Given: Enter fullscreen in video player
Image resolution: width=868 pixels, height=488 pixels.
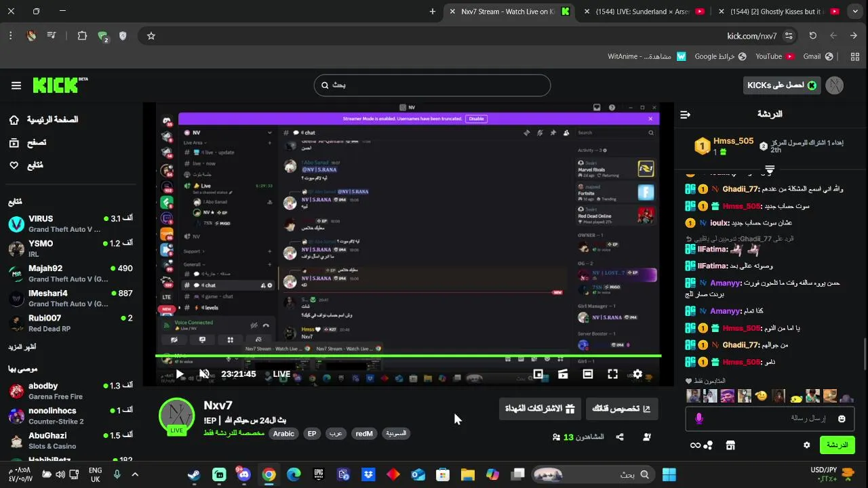Looking at the screenshot, I should coord(612,374).
